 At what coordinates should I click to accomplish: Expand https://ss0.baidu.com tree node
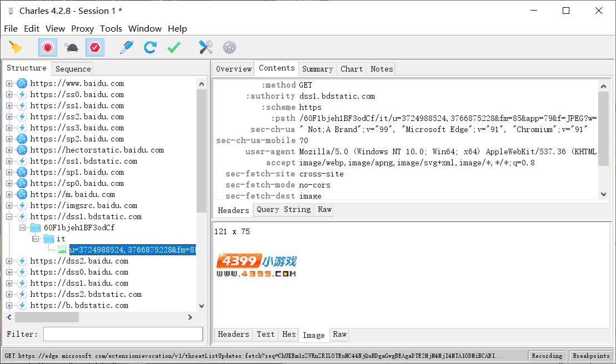(9, 94)
